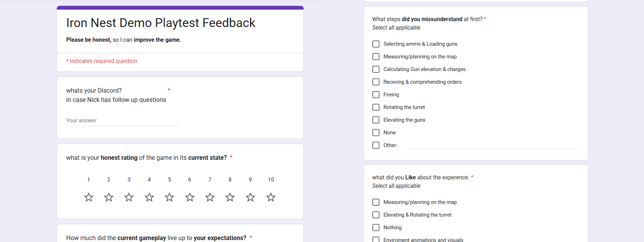Tick 'Calculating Gun elevation & charges' checkbox
The width and height of the screenshot is (644, 242).
pyautogui.click(x=376, y=69)
